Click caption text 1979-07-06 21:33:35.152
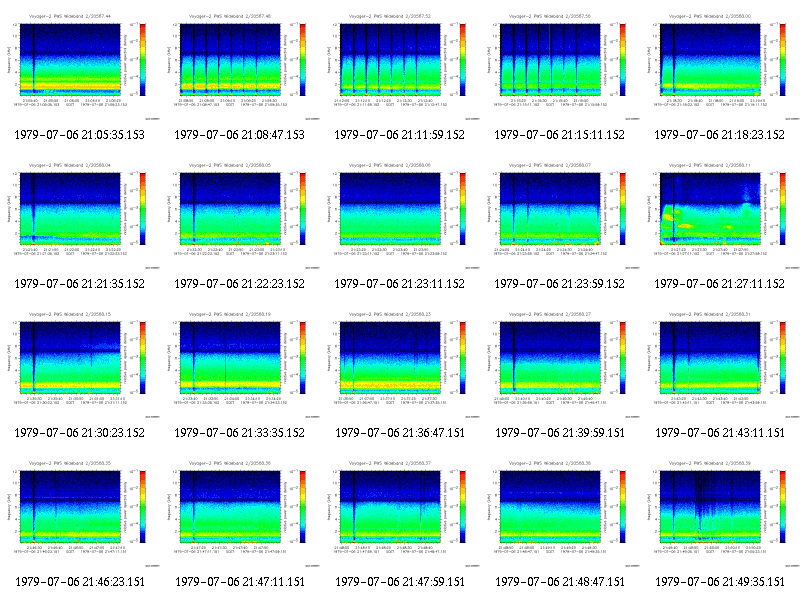Viewport: 800px width, 596px height. click(239, 433)
